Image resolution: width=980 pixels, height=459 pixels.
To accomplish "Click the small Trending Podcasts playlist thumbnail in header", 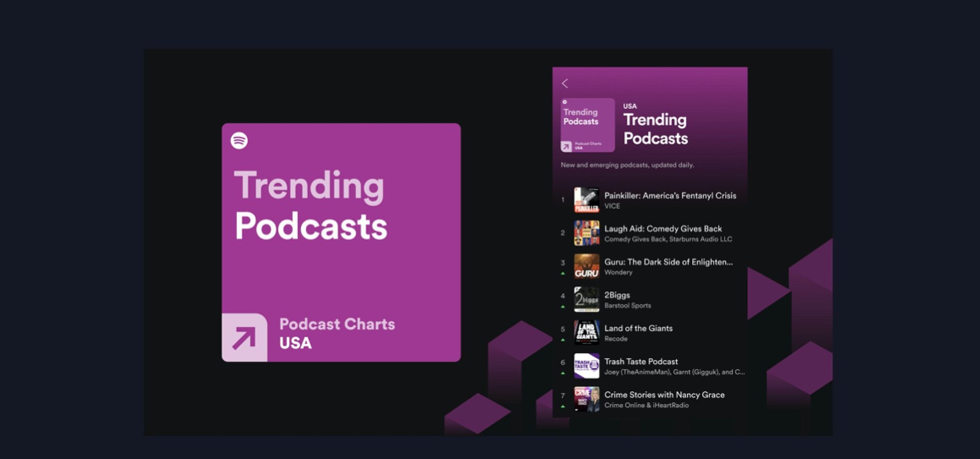I will point(586,125).
